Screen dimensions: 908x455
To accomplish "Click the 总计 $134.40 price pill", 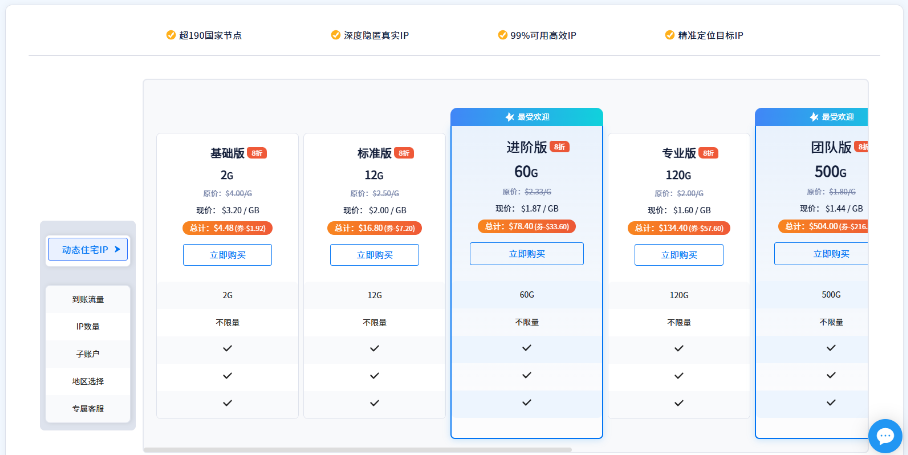I will [679, 228].
